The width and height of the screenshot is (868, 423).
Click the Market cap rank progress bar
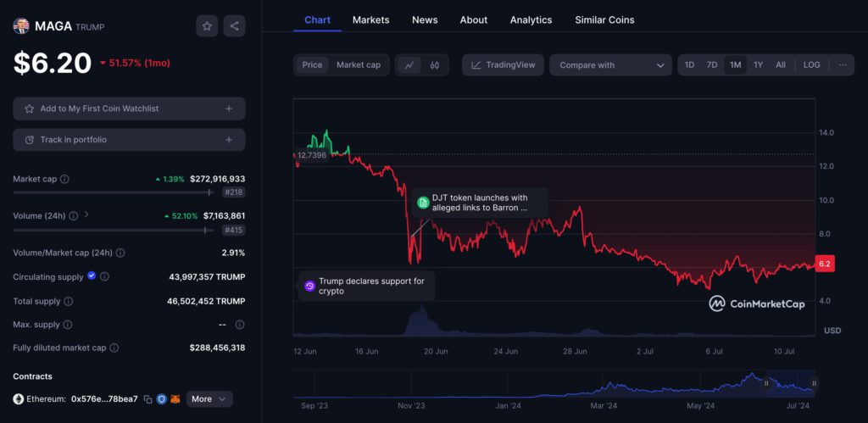(x=114, y=192)
